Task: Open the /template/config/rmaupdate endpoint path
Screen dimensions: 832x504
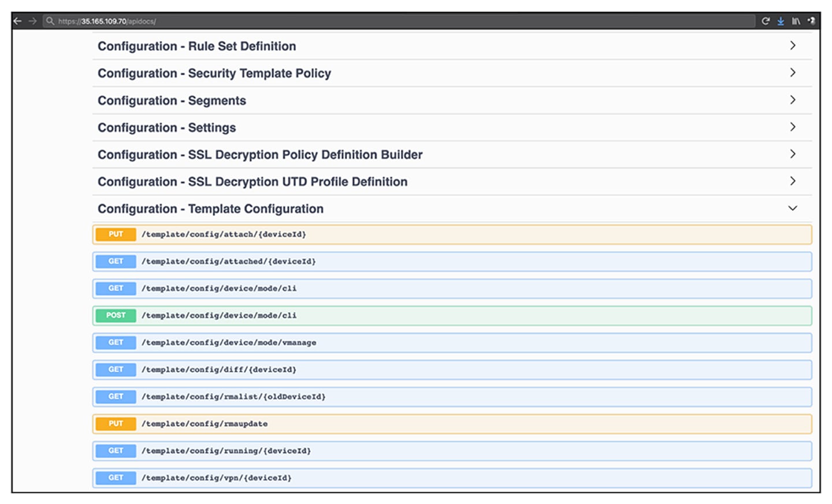Action: 205,424
